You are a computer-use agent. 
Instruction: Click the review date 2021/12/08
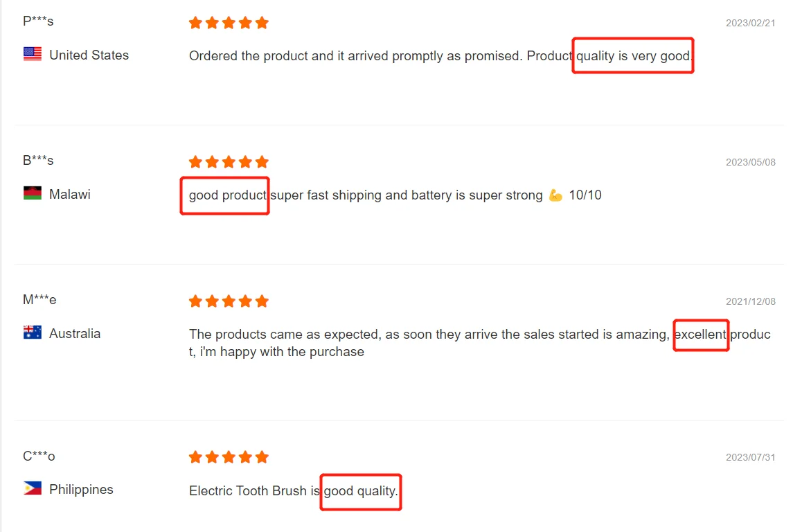(750, 301)
